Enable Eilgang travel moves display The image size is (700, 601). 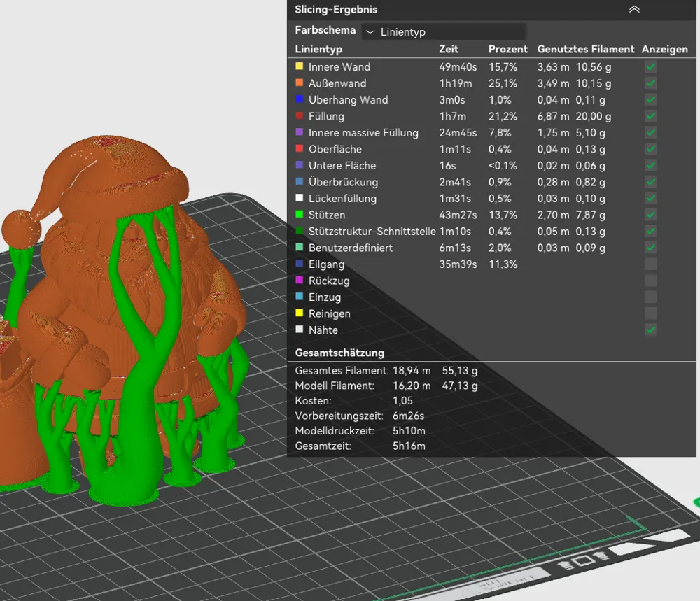(x=651, y=264)
